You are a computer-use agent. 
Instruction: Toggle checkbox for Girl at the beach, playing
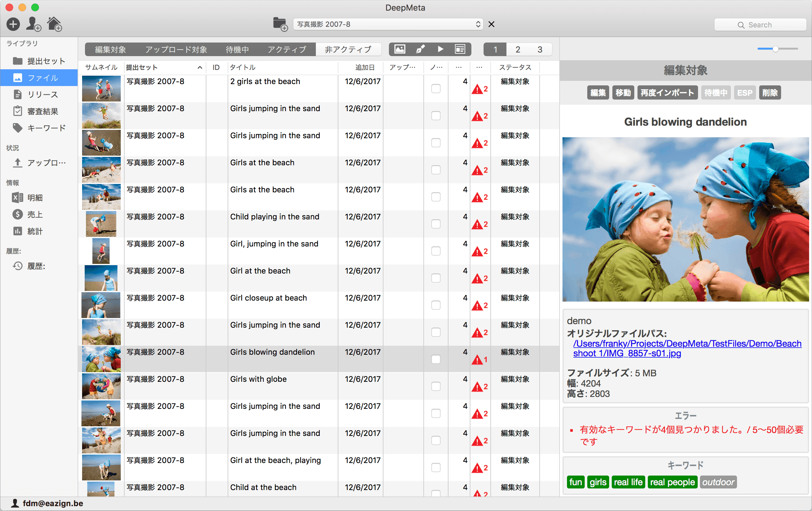coord(436,468)
